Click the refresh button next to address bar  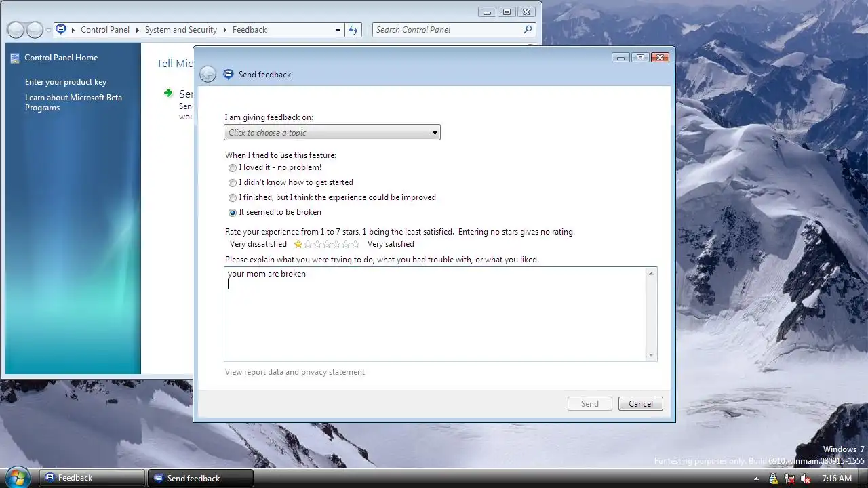(x=353, y=30)
